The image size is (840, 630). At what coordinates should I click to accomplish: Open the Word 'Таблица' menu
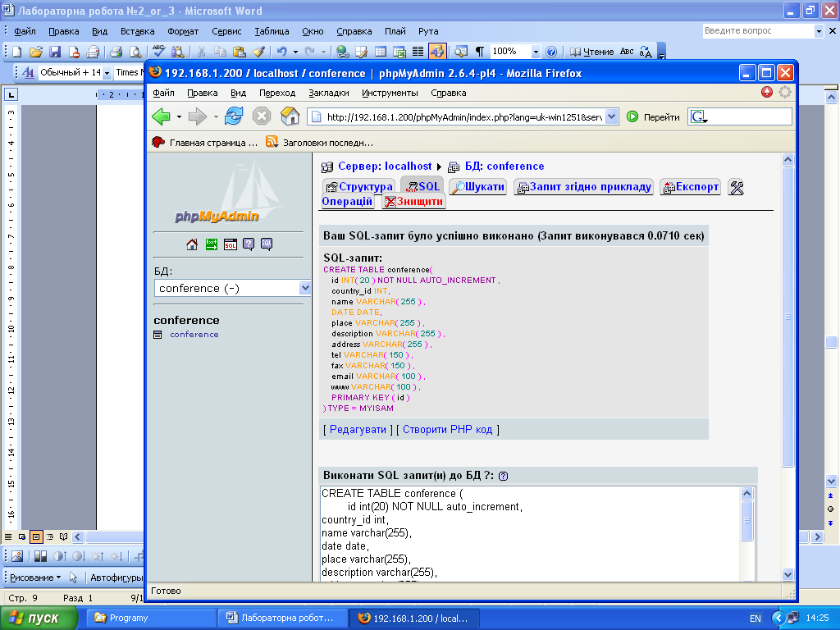pos(272,31)
